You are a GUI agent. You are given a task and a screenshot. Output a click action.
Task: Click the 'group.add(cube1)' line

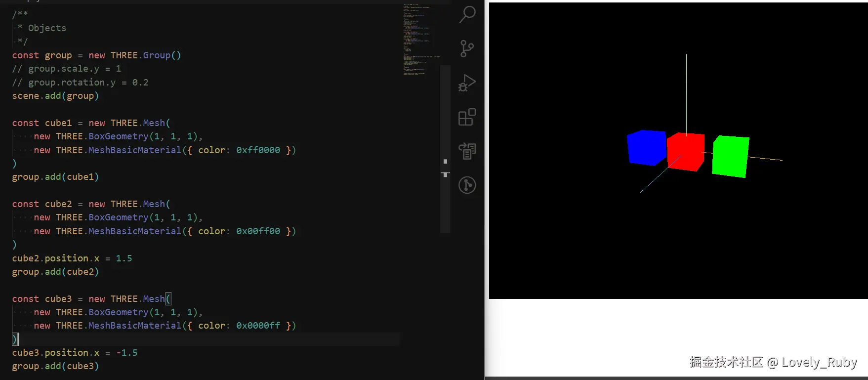[55, 177]
